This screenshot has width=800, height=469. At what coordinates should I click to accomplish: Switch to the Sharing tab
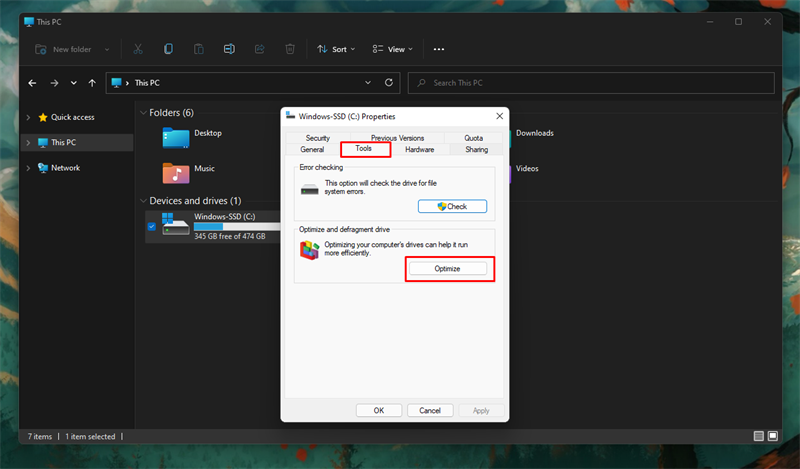click(x=477, y=150)
